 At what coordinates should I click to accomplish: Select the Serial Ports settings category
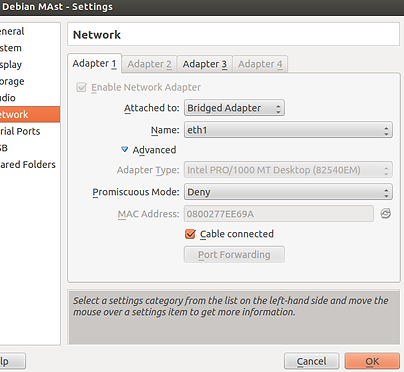click(x=30, y=131)
